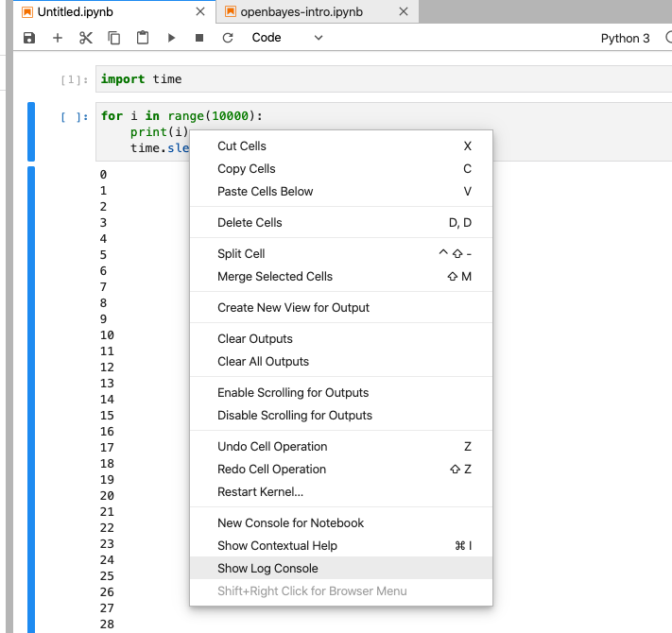Run the cell with the play icon
The height and width of the screenshot is (633, 672).
click(171, 38)
